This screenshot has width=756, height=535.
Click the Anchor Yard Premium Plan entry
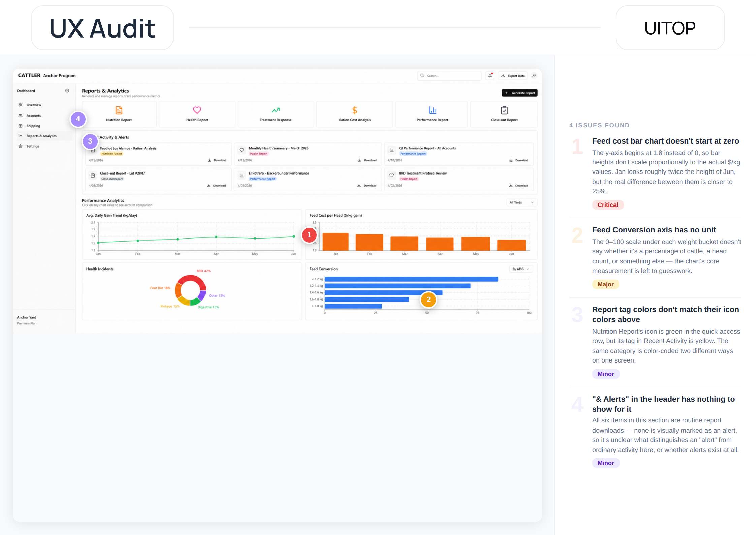pyautogui.click(x=27, y=320)
